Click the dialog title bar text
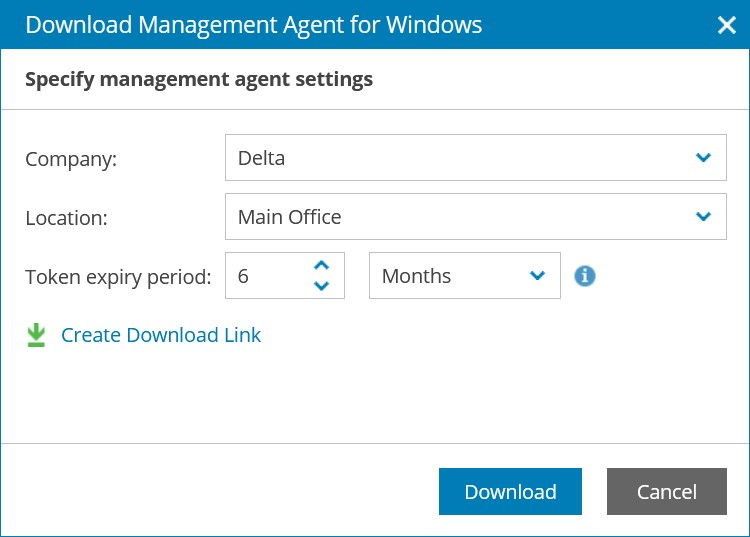The image size is (750, 537). (253, 25)
